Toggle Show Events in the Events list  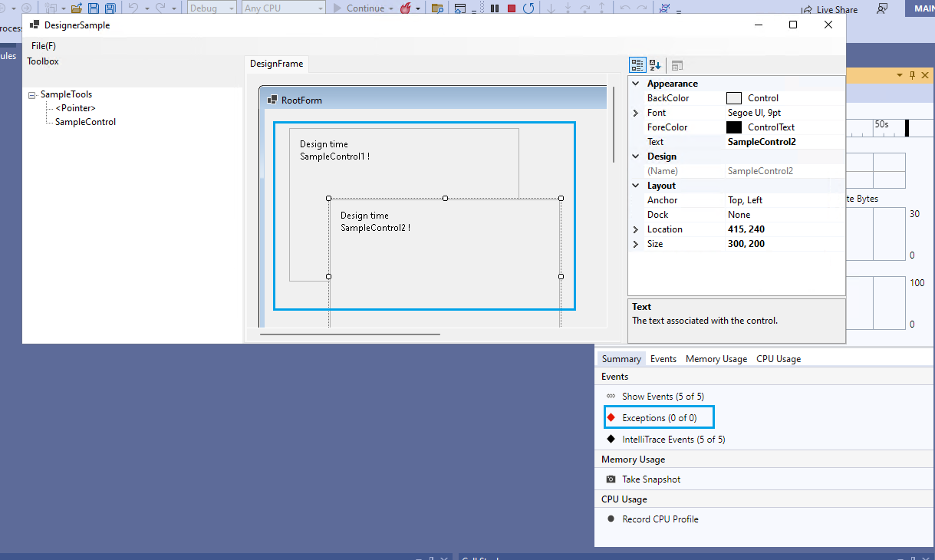(x=663, y=397)
